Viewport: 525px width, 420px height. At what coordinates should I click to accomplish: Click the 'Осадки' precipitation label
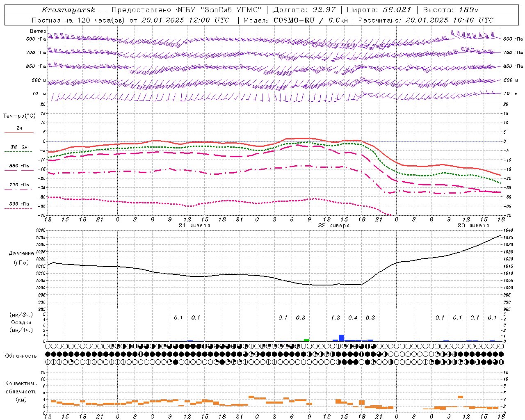[x=21, y=322]
